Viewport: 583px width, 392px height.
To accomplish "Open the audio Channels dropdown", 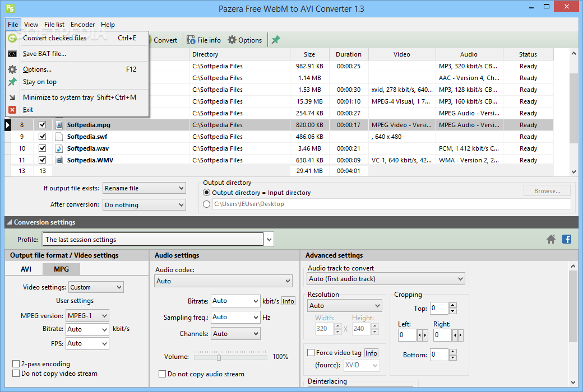I will pyautogui.click(x=235, y=334).
